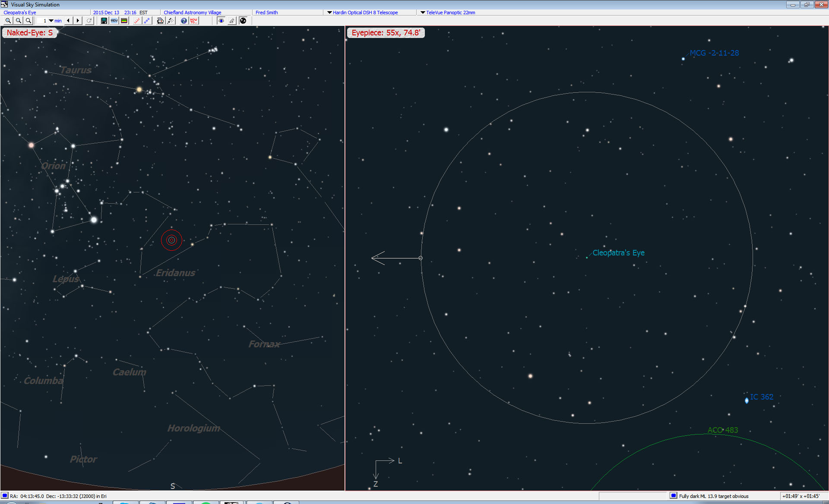Viewport: 829px width, 504px height.
Task: Click the Chiefland Astronomy Village location field
Action: (192, 13)
